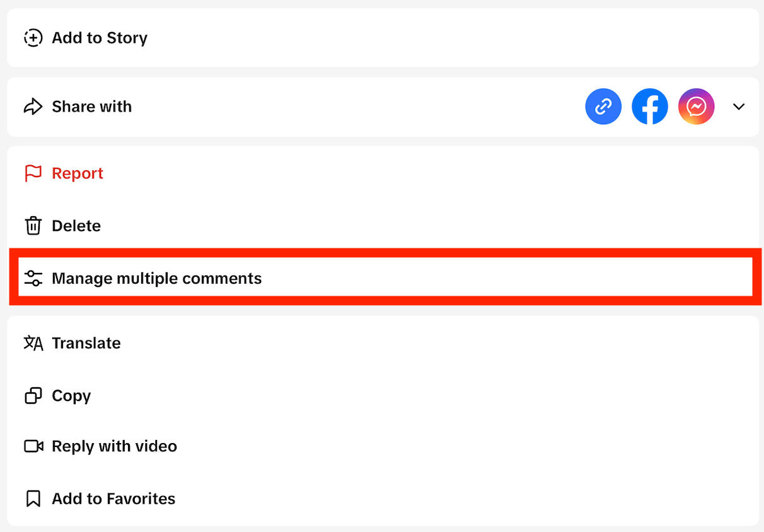Expand more share options chevron
The height and width of the screenshot is (532, 764).
pyautogui.click(x=739, y=107)
